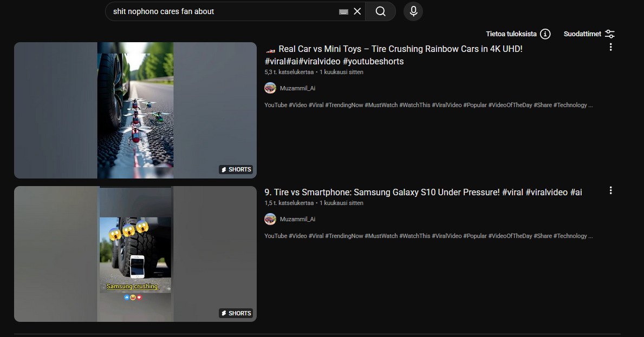
Task: Click the Muzammil_Ai avatar under the Tire vs Smartphone video
Action: 270,219
